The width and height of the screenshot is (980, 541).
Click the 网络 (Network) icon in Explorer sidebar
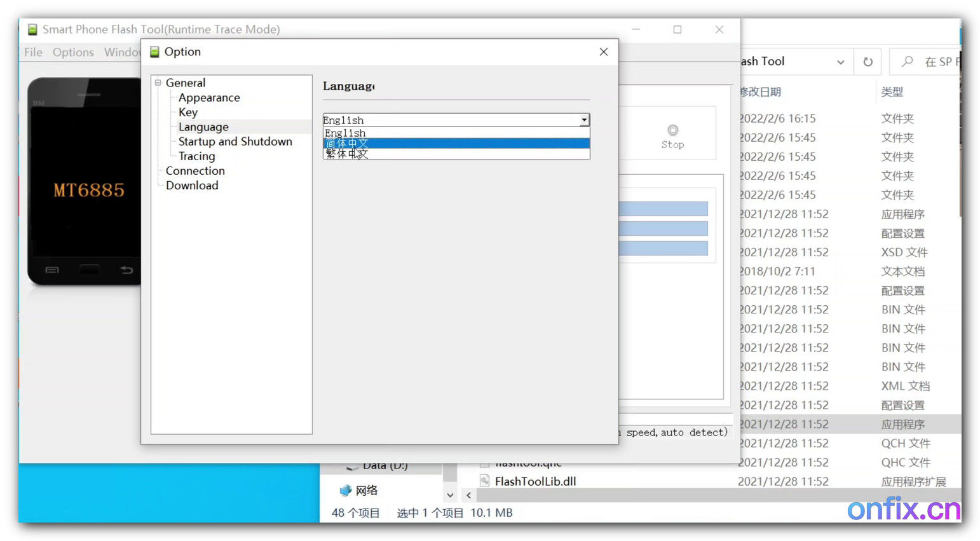click(344, 490)
